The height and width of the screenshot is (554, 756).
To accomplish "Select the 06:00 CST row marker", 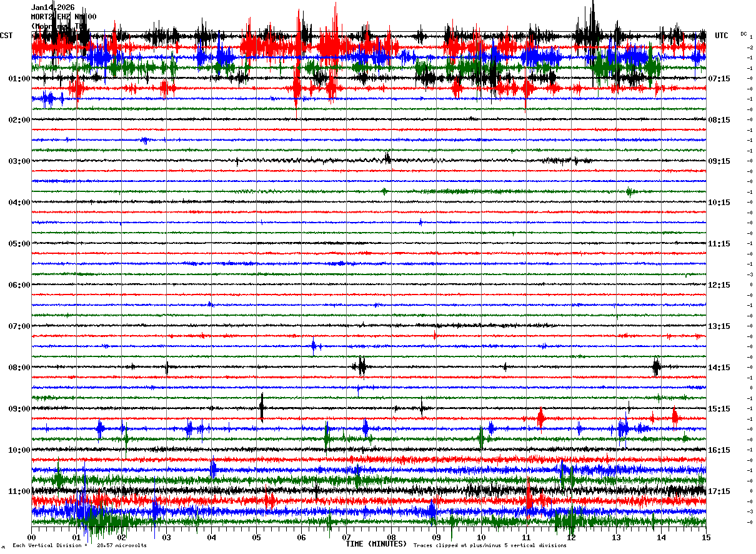I will (19, 285).
